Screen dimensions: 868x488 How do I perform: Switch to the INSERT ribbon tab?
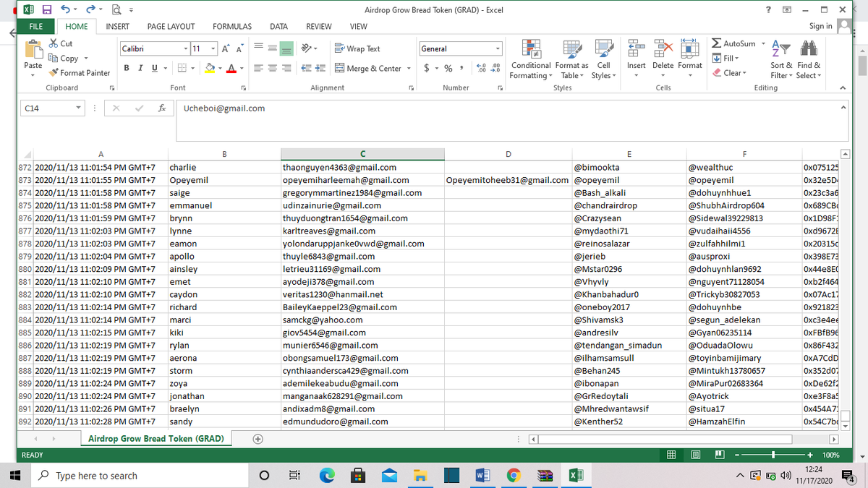[x=118, y=26]
